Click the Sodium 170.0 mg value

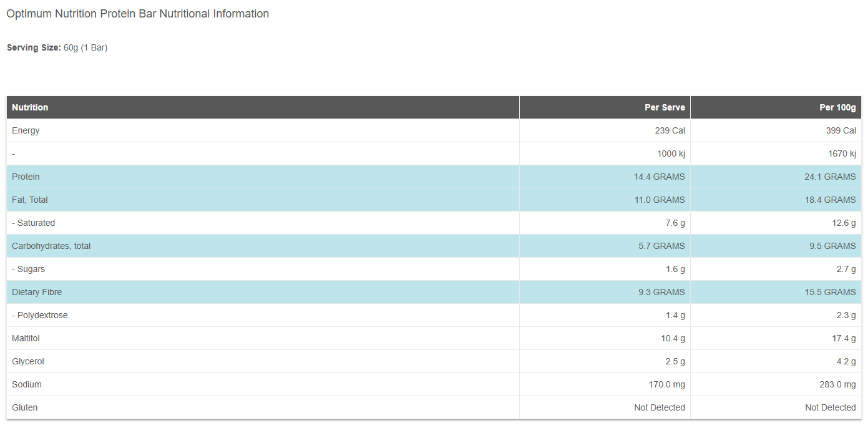(667, 384)
